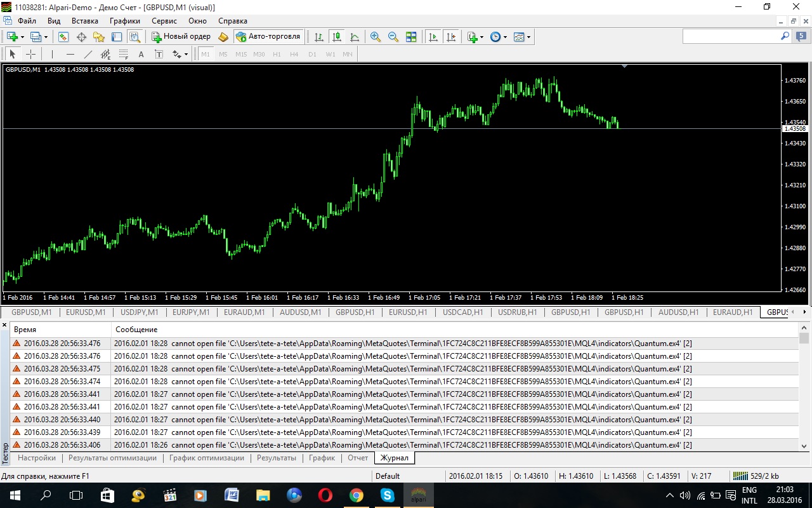812x508 pixels.
Task: Zoom out of the chart
Action: 393,37
